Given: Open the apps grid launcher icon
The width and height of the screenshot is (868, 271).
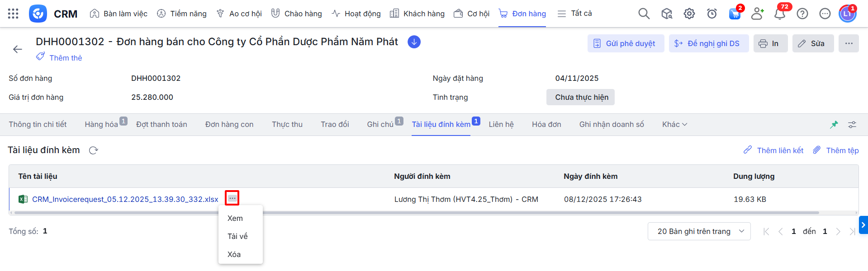Looking at the screenshot, I should [13, 14].
